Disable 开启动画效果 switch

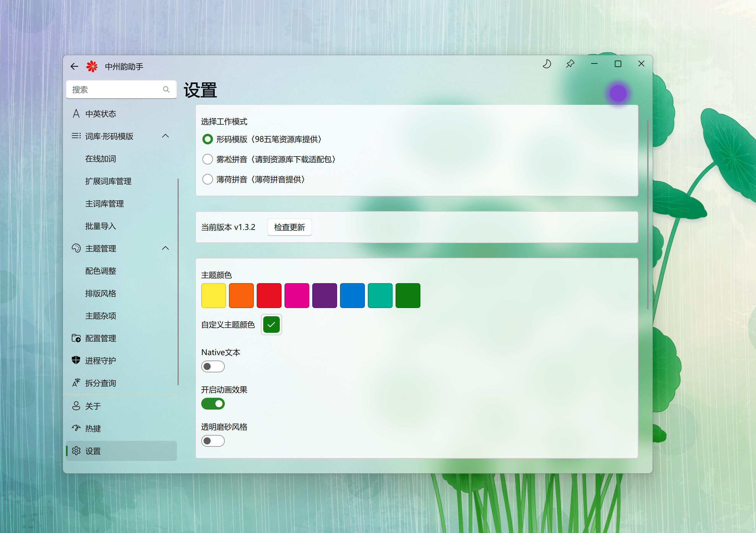click(213, 404)
